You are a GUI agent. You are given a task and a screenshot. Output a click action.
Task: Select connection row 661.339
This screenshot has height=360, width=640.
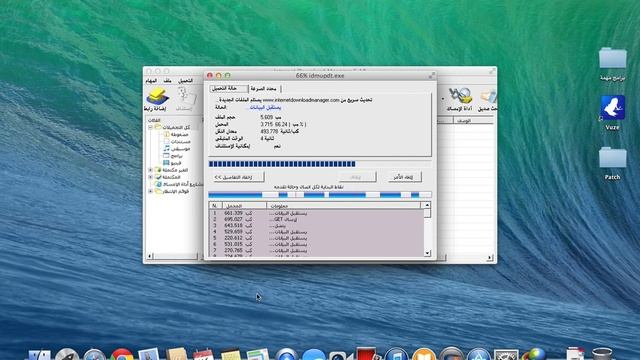[x=316, y=213]
